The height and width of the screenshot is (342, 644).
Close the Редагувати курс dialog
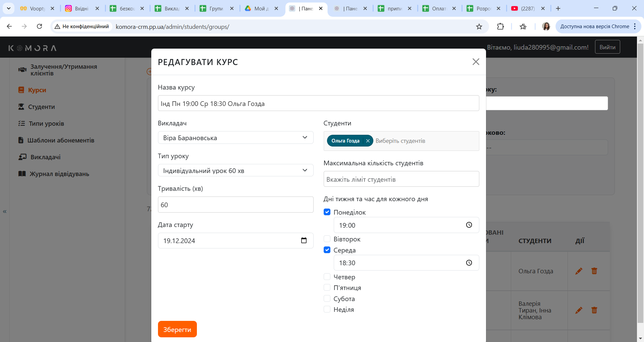coord(476,62)
